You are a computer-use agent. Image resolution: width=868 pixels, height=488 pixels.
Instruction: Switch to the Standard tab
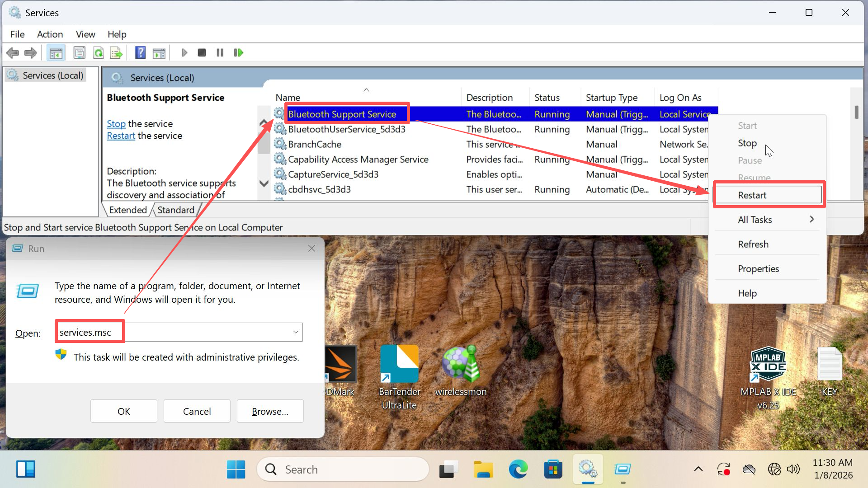click(176, 210)
